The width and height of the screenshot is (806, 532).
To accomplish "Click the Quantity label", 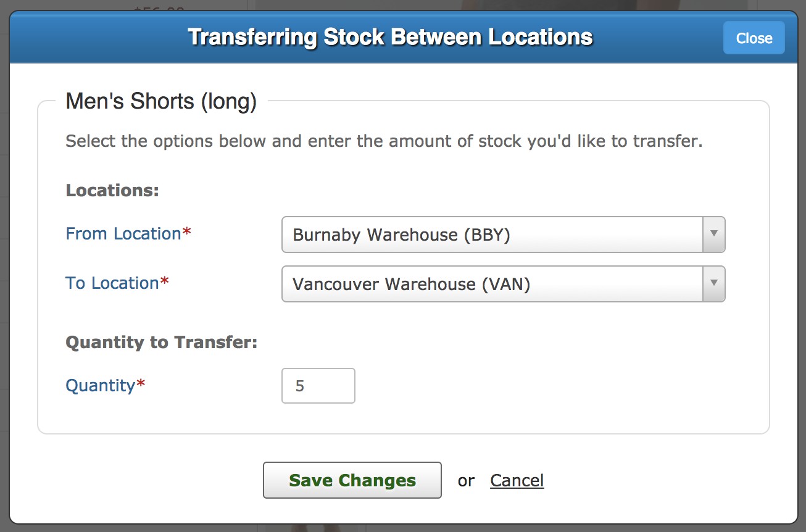I will [x=100, y=385].
